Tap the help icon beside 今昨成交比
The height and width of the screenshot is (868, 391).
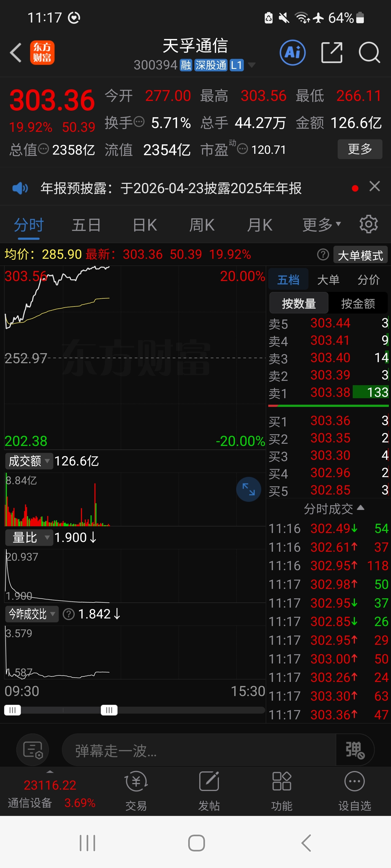coord(69,614)
